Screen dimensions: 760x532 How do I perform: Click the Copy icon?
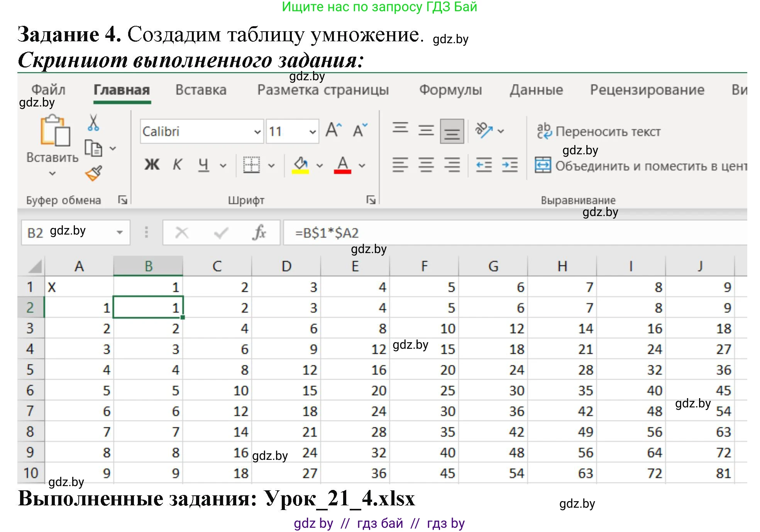[93, 148]
